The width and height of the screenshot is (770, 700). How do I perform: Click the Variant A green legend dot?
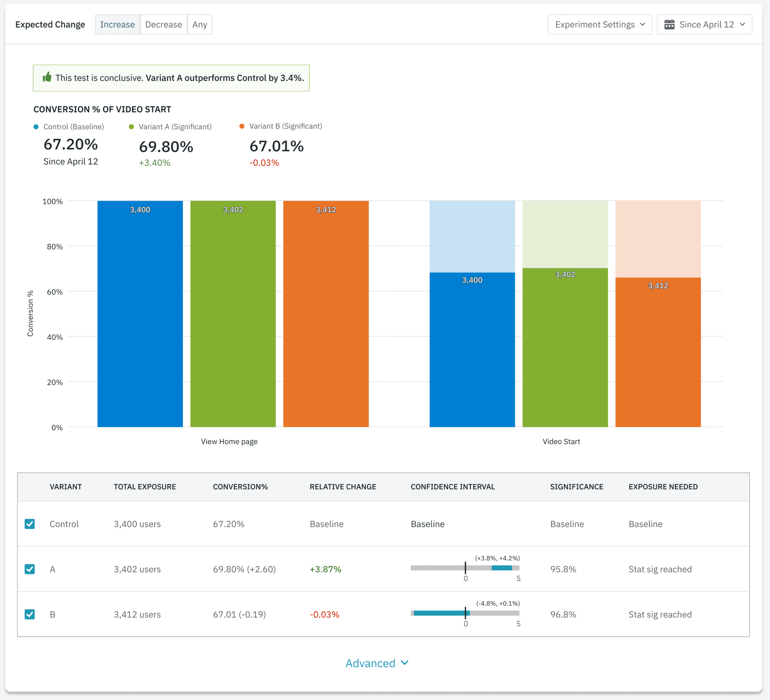coord(131,127)
